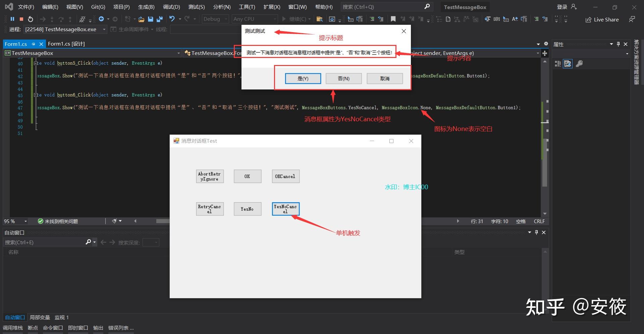Toggle the pin on the 自动窗口 panel
This screenshot has width=644, height=334.
[536, 232]
